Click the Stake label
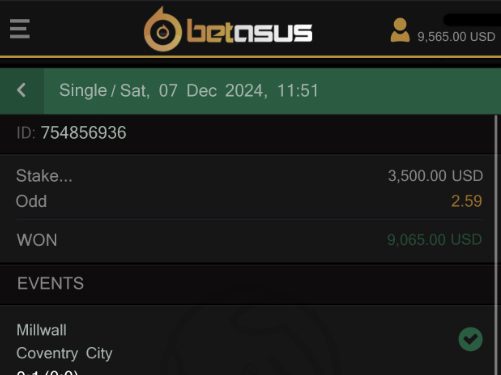 point(44,176)
